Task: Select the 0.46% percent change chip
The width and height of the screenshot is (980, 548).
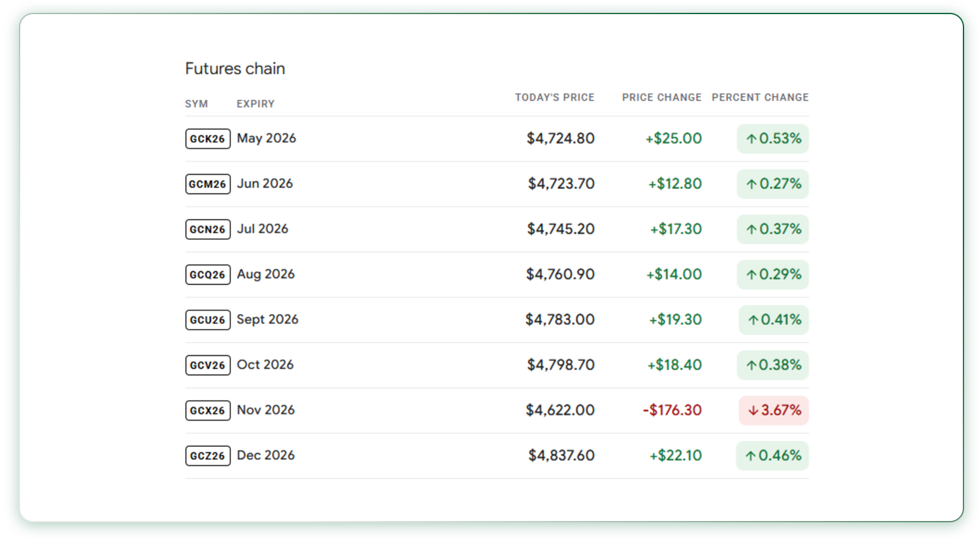Action: pyautogui.click(x=772, y=456)
